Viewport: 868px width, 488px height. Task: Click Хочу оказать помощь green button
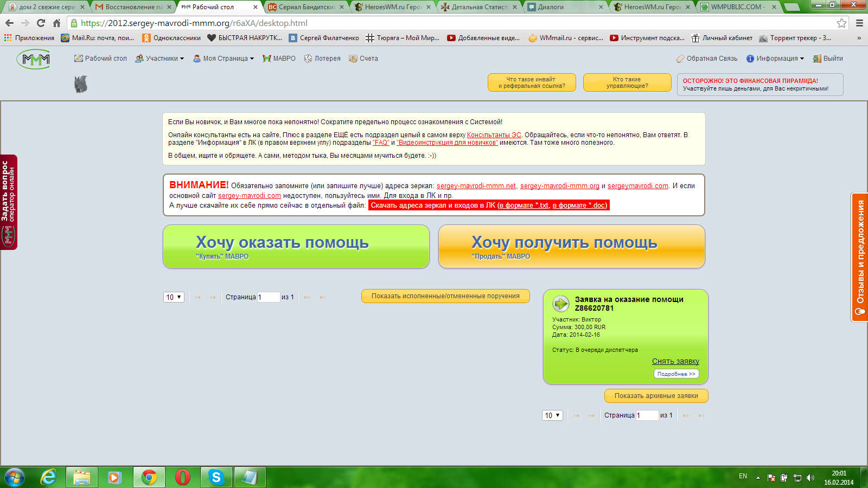[296, 247]
